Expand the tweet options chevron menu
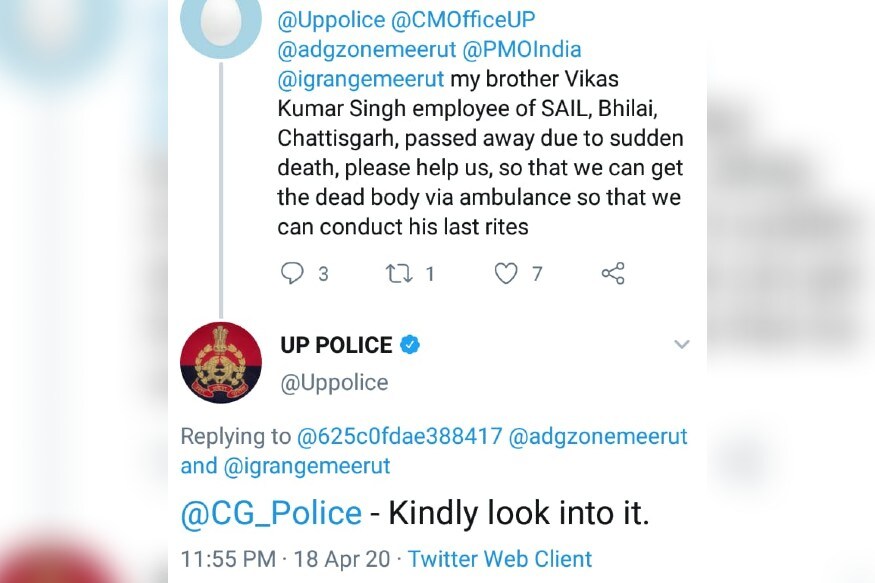Image resolution: width=875 pixels, height=583 pixels. click(681, 344)
